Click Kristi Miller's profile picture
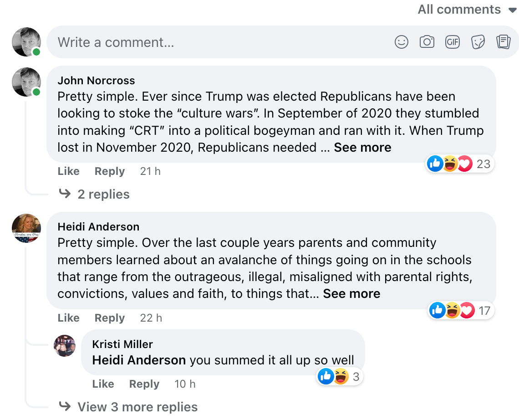519x420 pixels. point(65,346)
